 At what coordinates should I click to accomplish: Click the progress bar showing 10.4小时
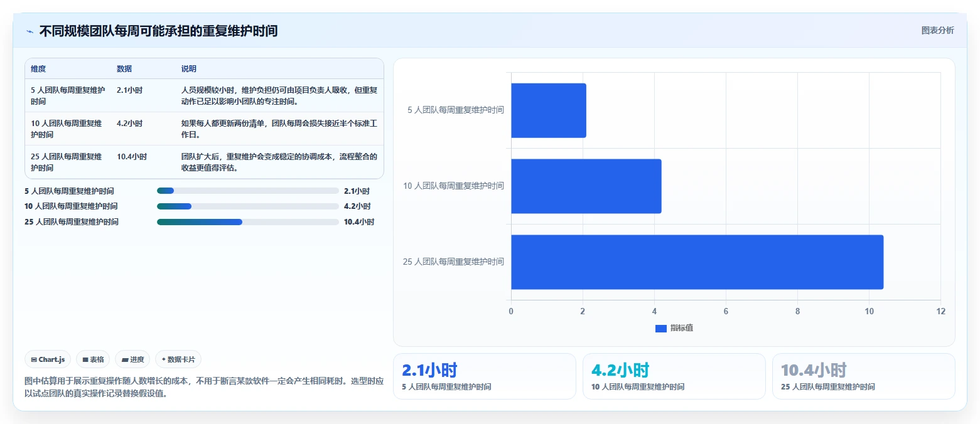(248, 222)
